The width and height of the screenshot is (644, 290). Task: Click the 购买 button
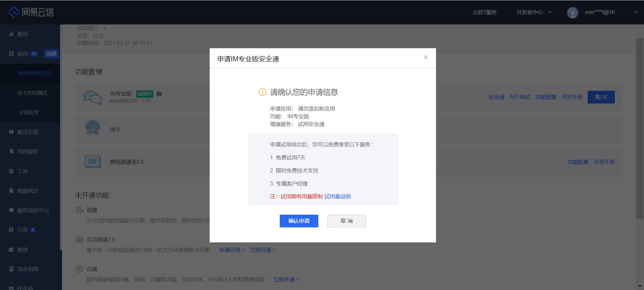601,97
